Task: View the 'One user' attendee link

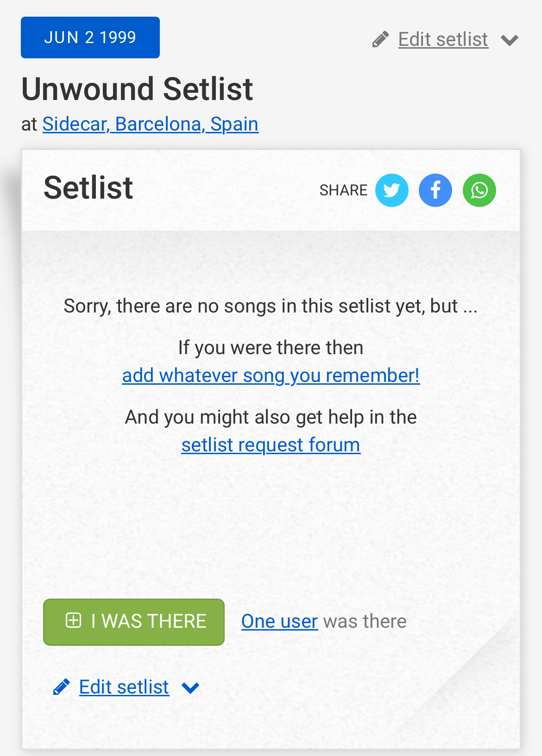Action: click(x=279, y=621)
